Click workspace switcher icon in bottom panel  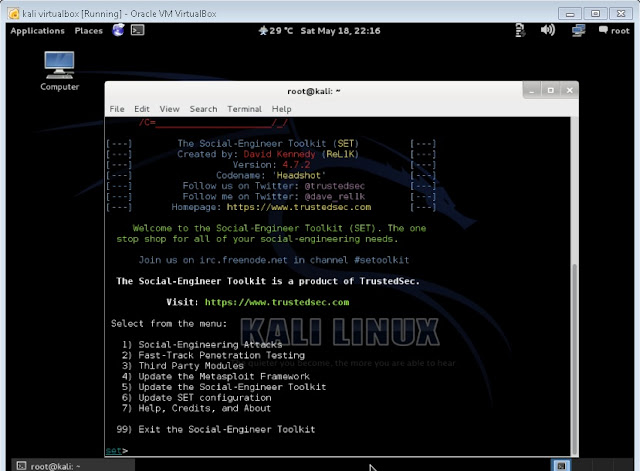point(561,465)
